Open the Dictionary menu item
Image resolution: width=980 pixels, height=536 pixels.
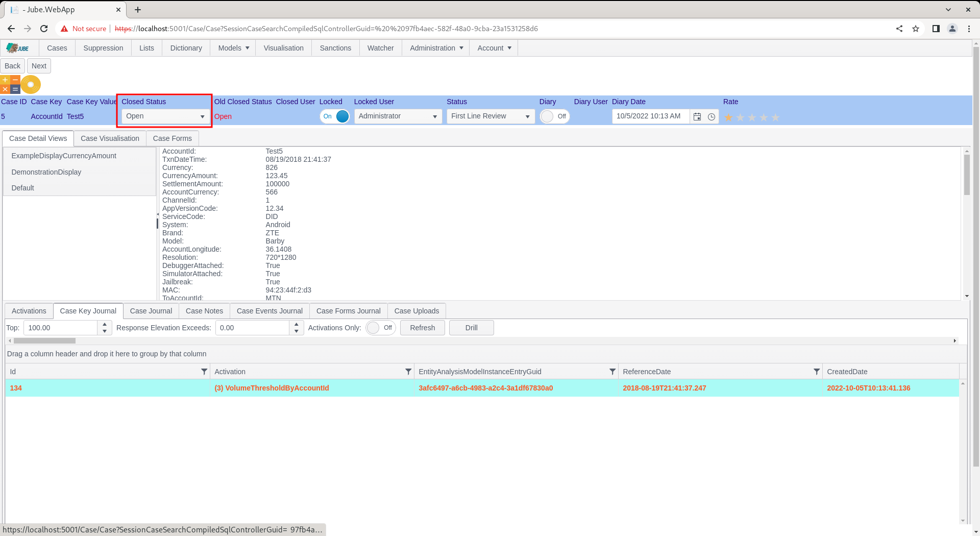point(186,48)
